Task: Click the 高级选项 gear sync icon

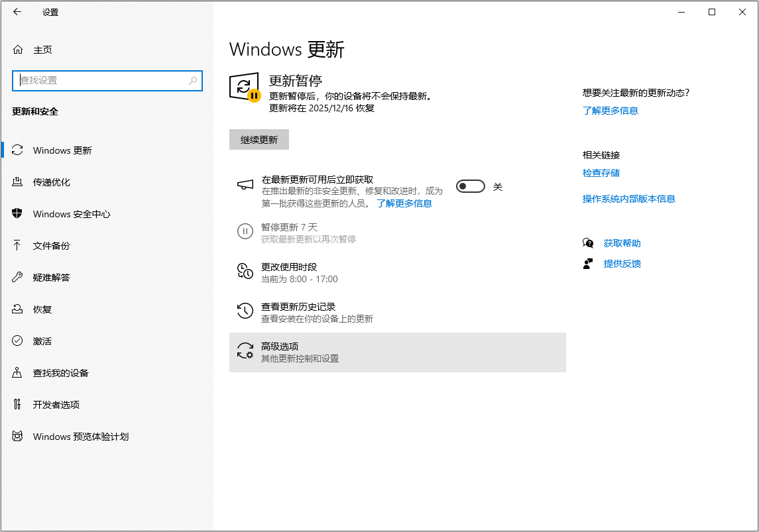Action: click(x=245, y=351)
